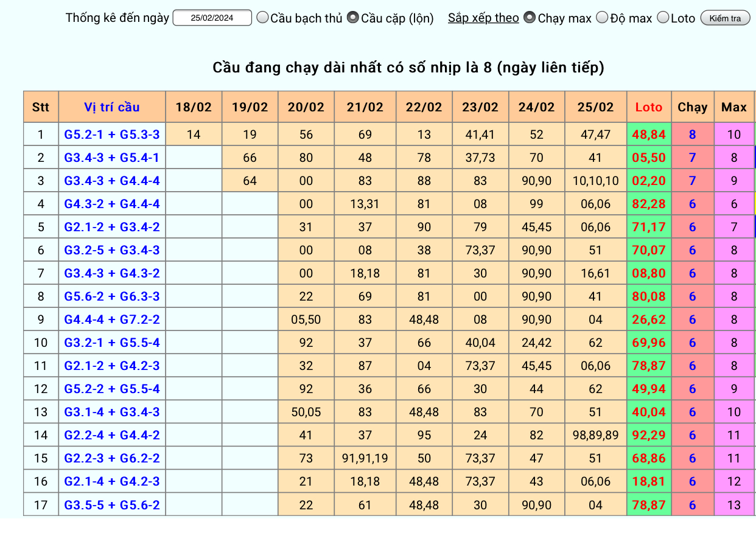Open the Sắp xếp theo link
The image size is (756, 558).
(483, 18)
